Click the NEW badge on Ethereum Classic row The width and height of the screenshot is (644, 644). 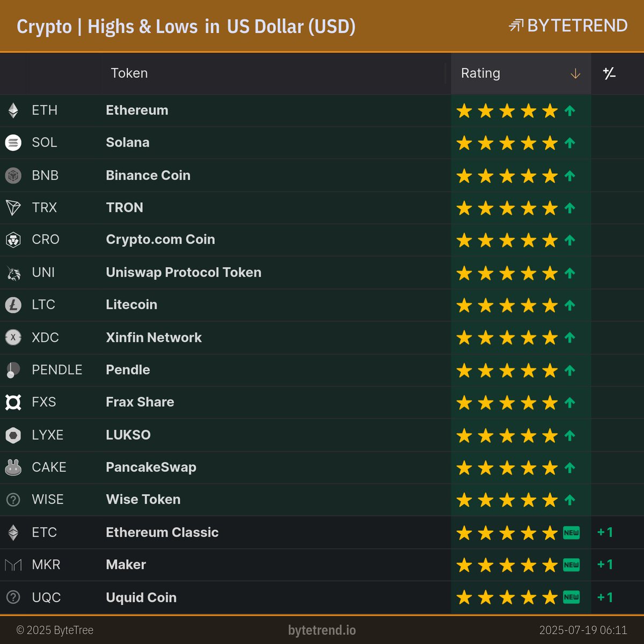click(x=571, y=533)
